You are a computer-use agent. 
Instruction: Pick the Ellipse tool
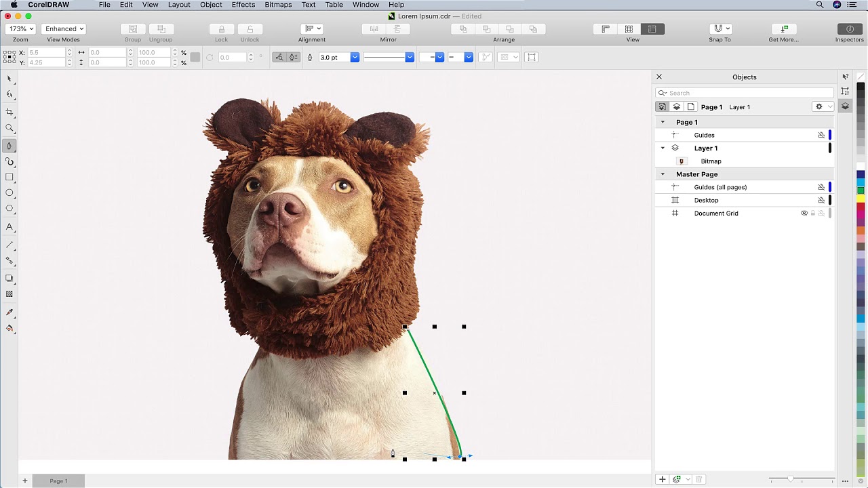coord(9,193)
